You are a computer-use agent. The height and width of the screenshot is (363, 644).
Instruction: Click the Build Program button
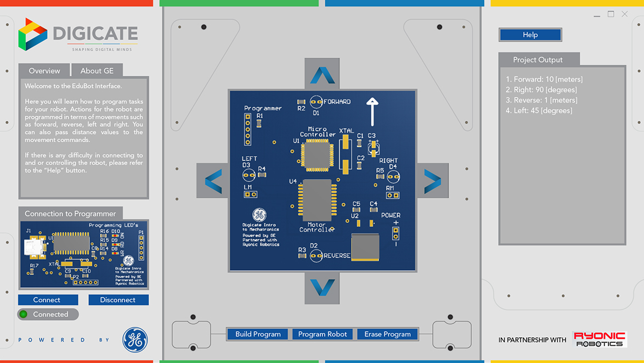point(258,334)
